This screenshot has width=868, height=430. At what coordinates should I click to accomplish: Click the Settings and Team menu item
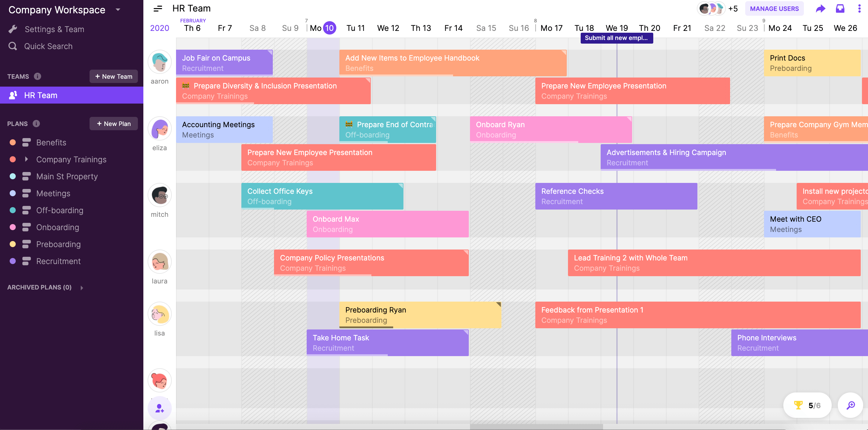pos(54,29)
